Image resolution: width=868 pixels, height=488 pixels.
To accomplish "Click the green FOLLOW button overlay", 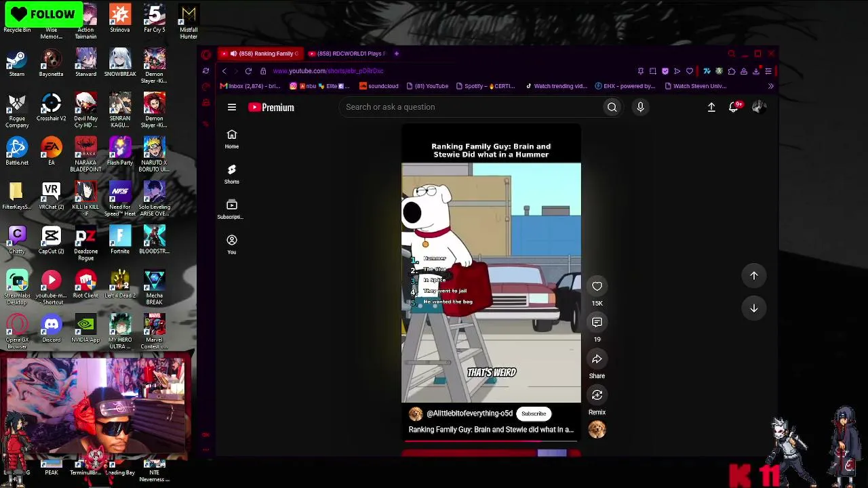I will pyautogui.click(x=43, y=14).
